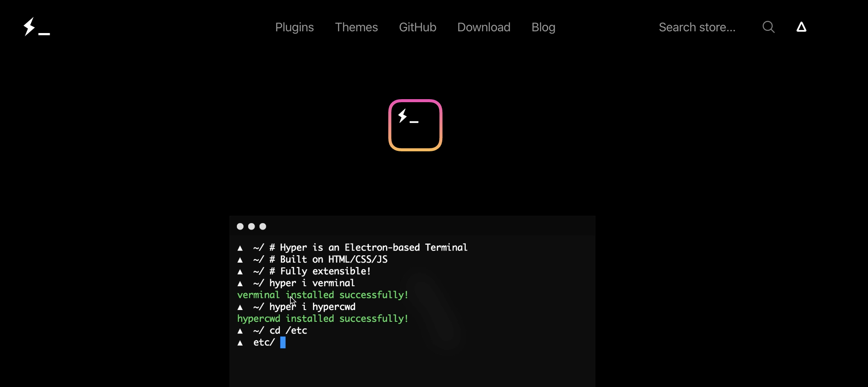Viewport: 868px width, 387px height.
Task: Click the third window dot in terminal demo
Action: point(262,227)
